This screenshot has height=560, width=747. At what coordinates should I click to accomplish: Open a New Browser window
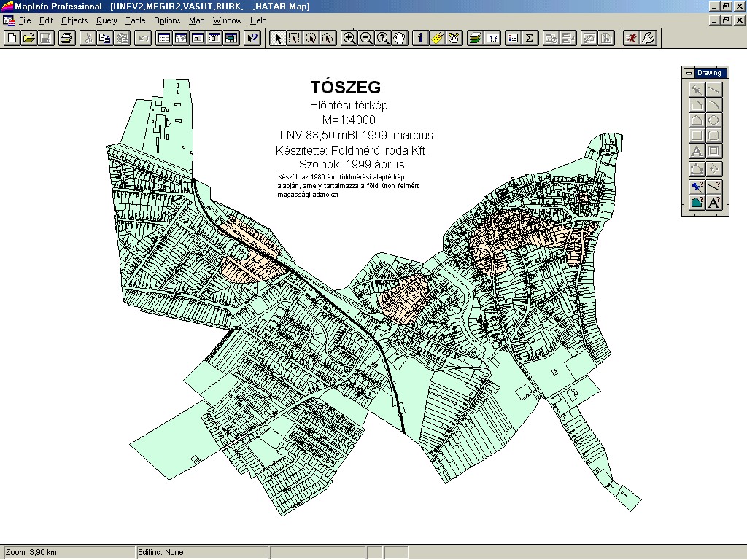point(164,38)
